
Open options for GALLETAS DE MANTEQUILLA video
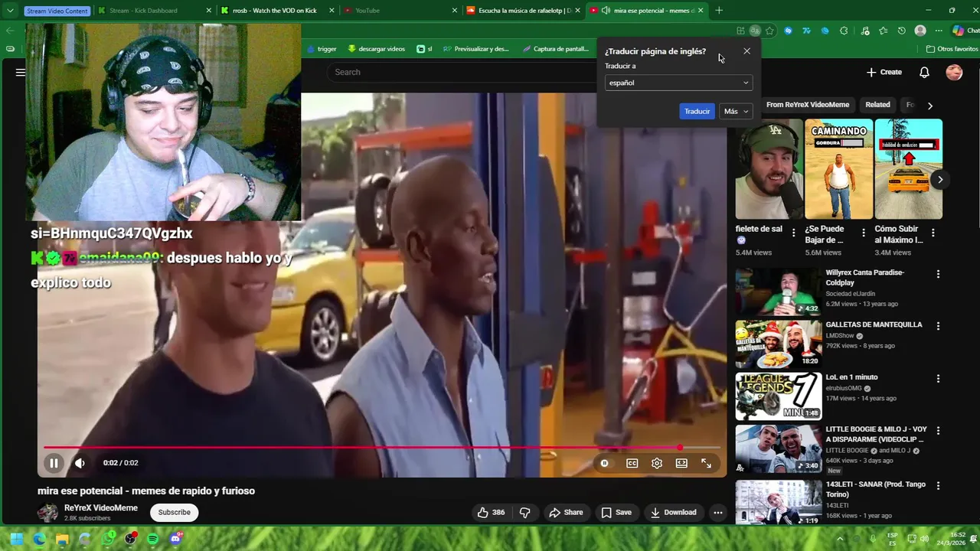click(938, 326)
